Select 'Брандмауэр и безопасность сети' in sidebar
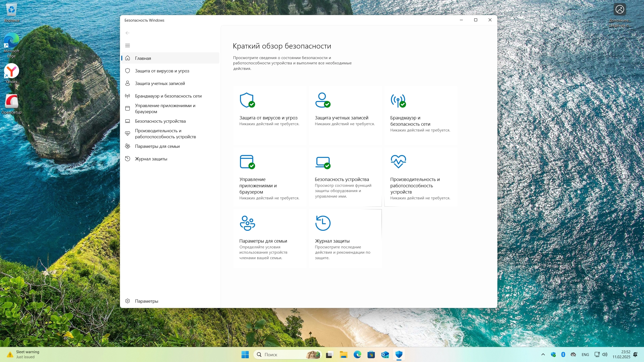This screenshot has height=362, width=644. pyautogui.click(x=168, y=96)
